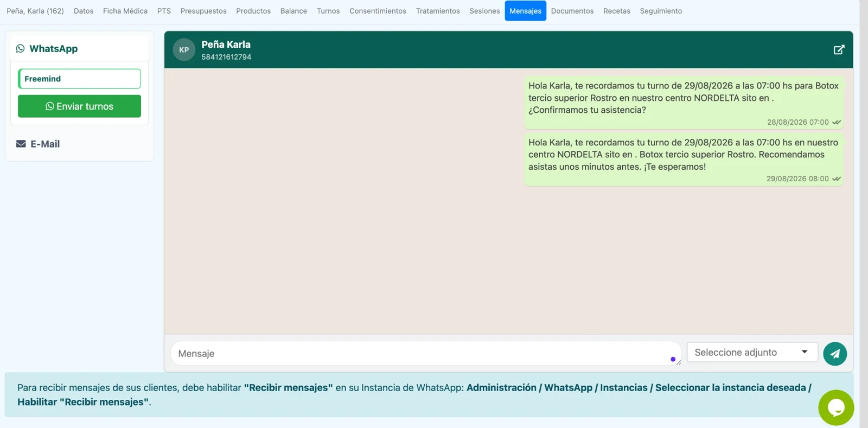This screenshot has height=428, width=868.
Task: Click the KP contact avatar
Action: pyautogui.click(x=184, y=50)
